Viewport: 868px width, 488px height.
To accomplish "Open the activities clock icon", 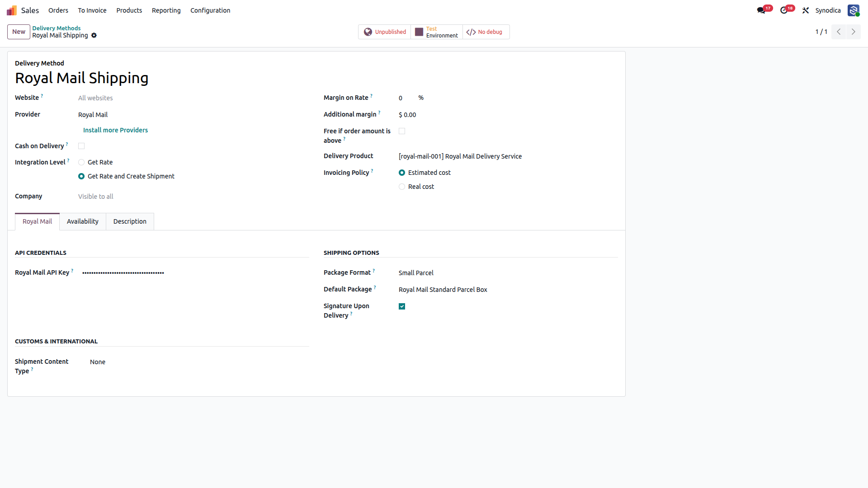I will [x=784, y=10].
